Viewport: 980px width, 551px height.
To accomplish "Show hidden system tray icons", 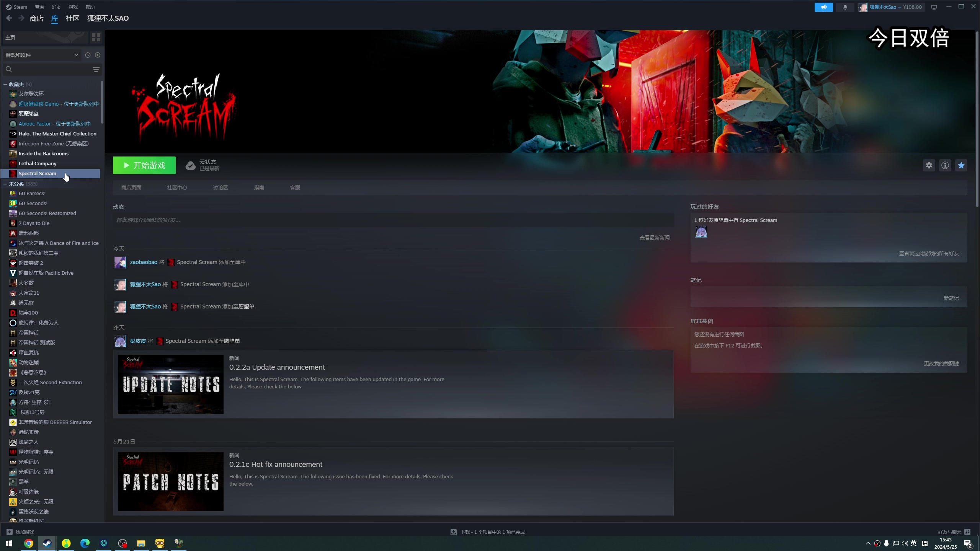I will [x=868, y=543].
